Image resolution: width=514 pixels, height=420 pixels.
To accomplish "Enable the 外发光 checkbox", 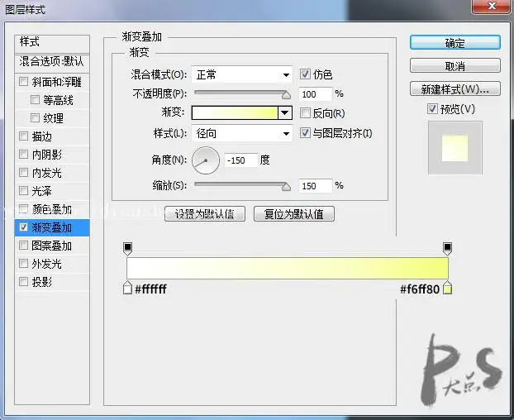I will click(x=24, y=263).
